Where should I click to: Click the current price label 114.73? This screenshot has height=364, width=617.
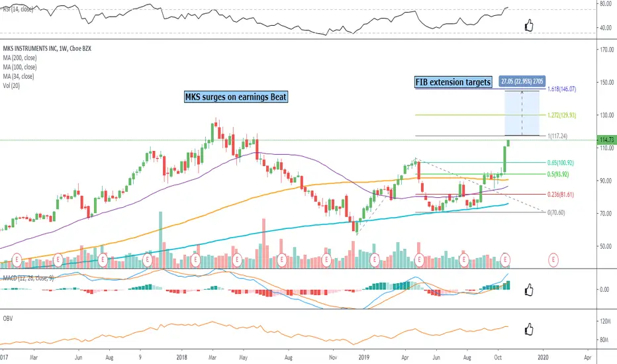607,140
